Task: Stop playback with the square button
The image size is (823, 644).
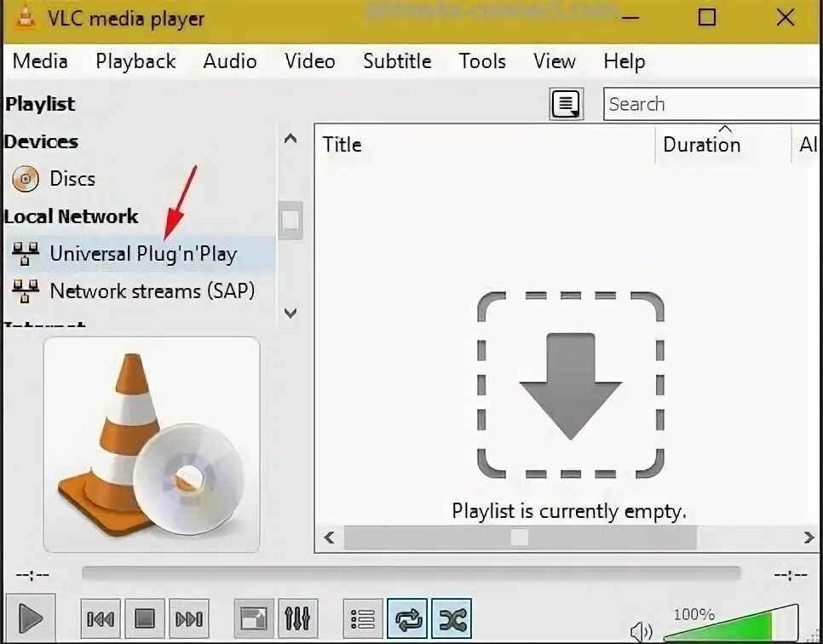Action: click(x=145, y=618)
